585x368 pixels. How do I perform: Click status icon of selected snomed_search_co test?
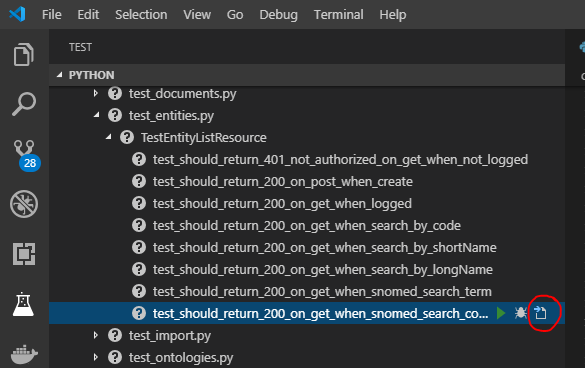[x=139, y=313]
